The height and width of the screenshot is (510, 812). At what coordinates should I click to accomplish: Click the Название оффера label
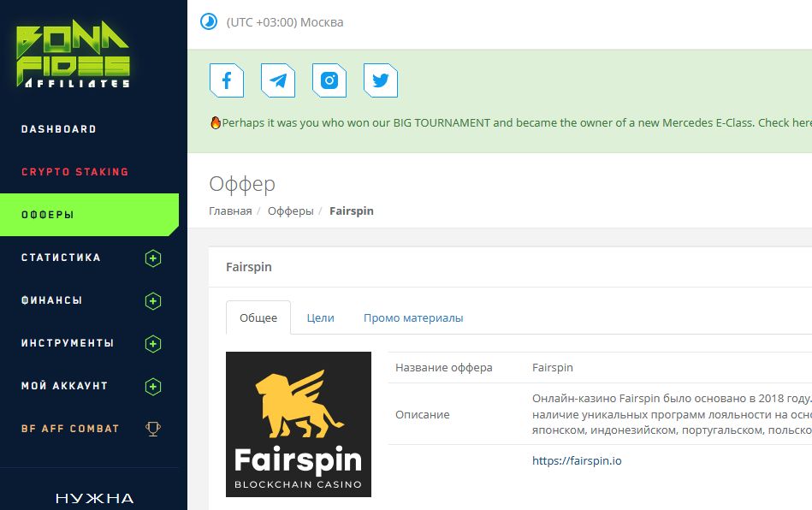[x=444, y=368]
